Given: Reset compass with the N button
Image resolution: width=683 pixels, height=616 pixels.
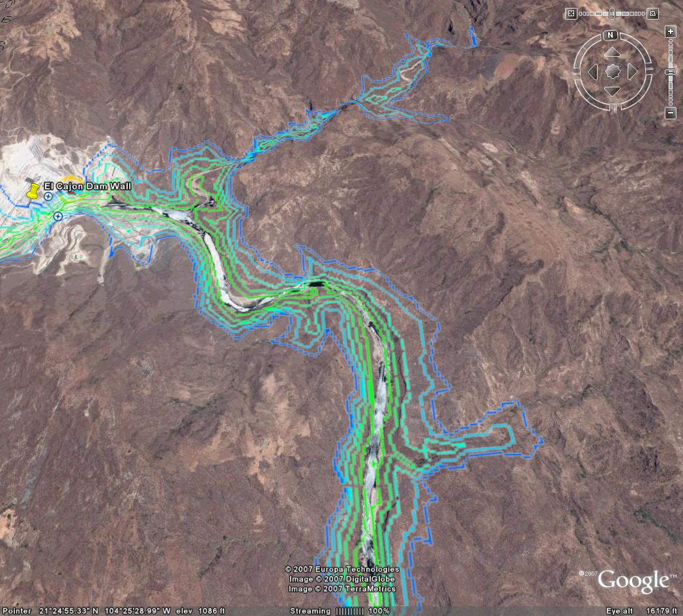Looking at the screenshot, I should click(611, 35).
